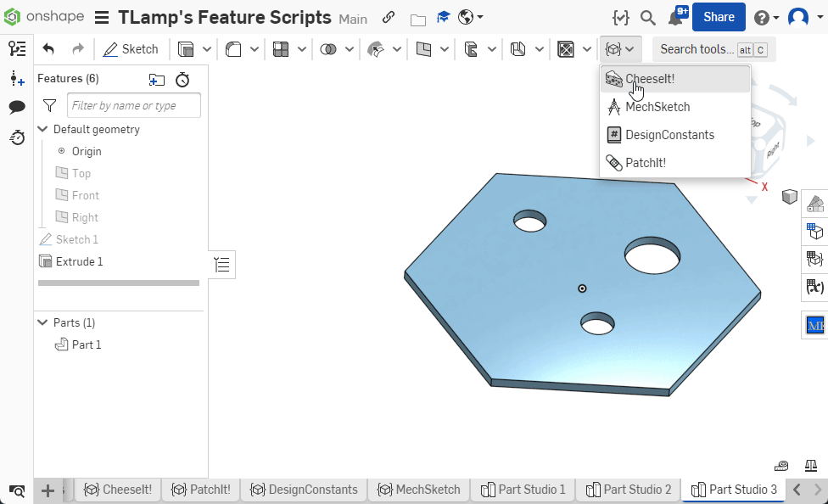
Task: Click the Filter by name or type field
Action: pyautogui.click(x=133, y=105)
